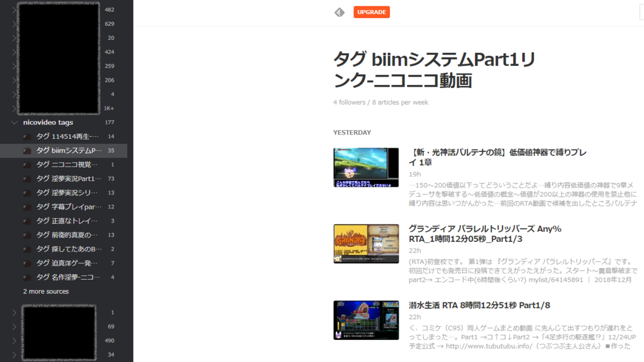Expand the hidden category showing 206 unread
The image size is (644, 362).
pos(14,80)
